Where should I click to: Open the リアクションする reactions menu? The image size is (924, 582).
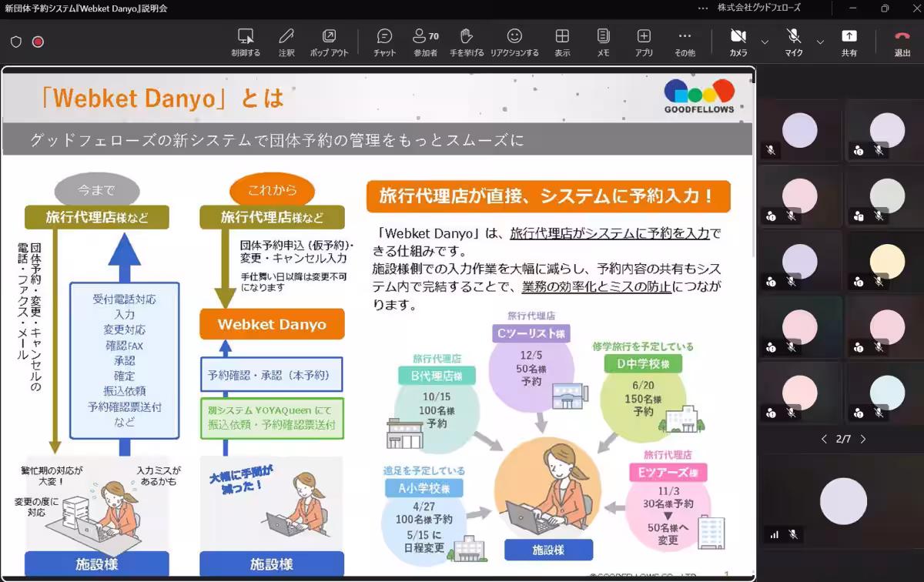tap(514, 42)
